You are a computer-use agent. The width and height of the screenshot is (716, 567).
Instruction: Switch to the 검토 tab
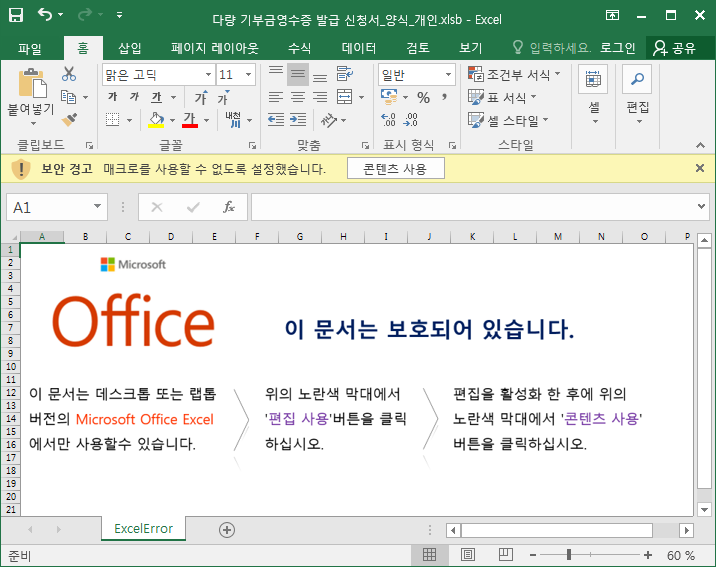tap(418, 47)
